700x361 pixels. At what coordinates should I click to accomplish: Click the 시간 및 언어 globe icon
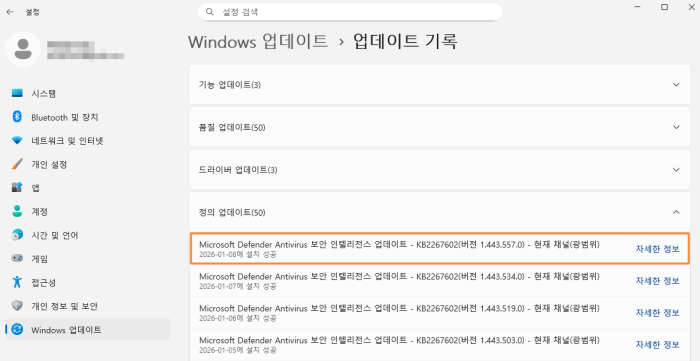click(17, 235)
